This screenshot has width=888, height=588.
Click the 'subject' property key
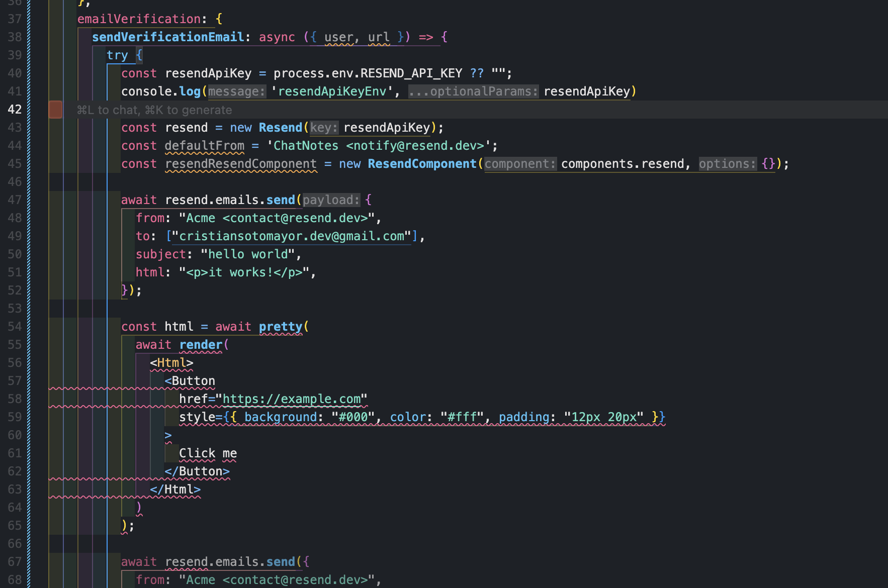[161, 254]
